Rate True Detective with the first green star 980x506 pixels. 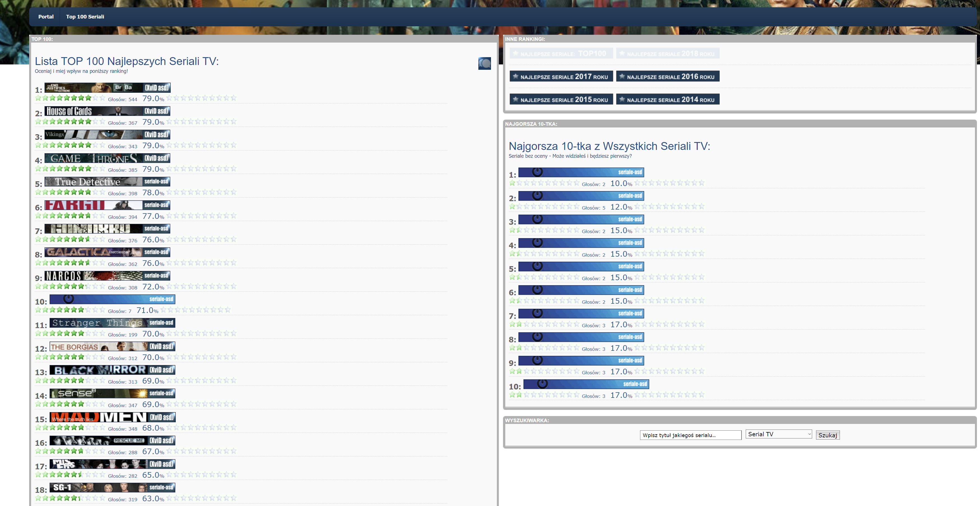38,192
